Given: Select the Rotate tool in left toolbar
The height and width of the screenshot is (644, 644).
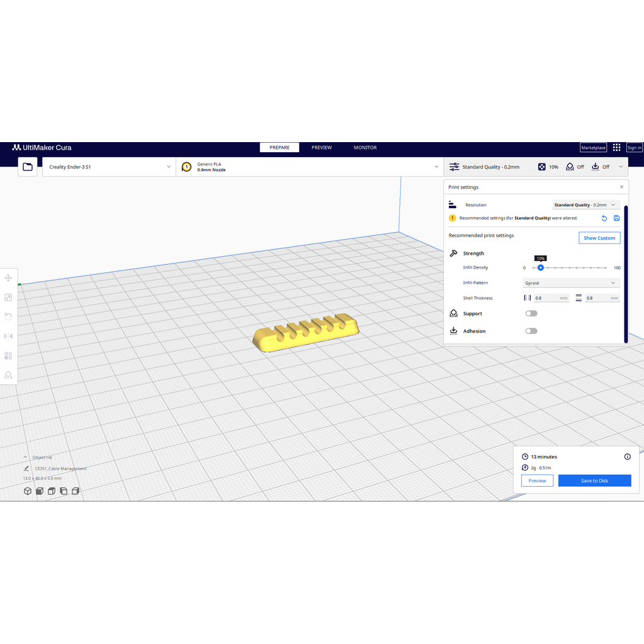Looking at the screenshot, I should click(8, 317).
